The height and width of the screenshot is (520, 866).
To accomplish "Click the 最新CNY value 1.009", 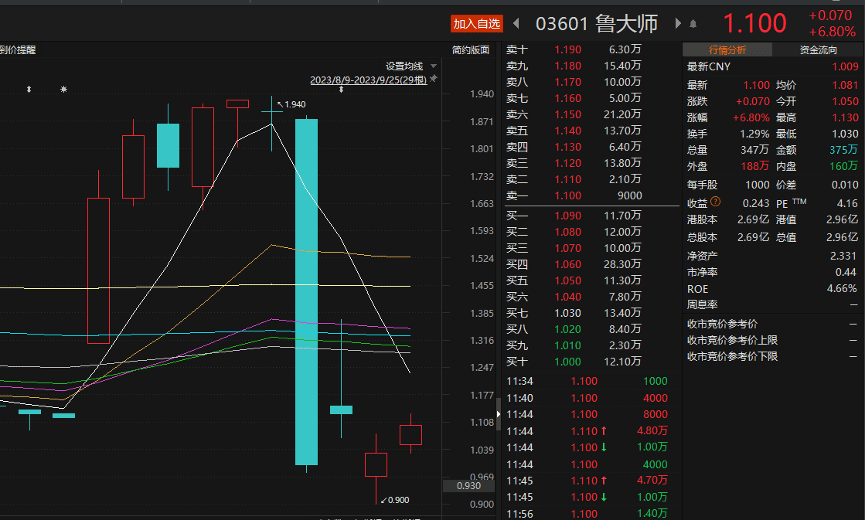I will click(845, 67).
